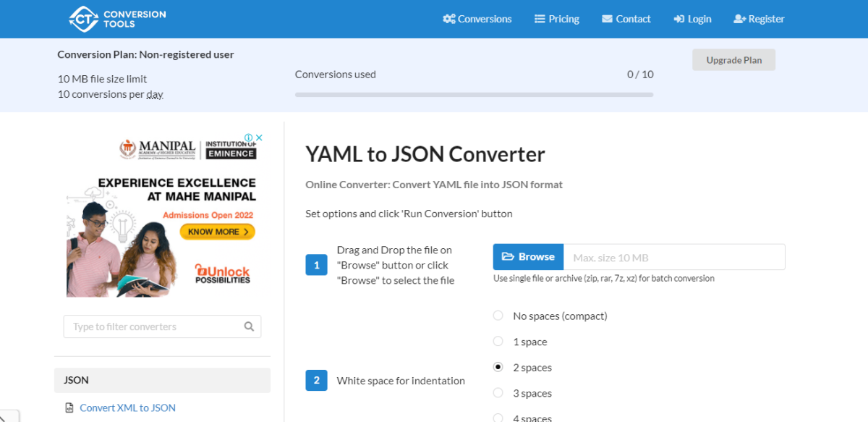The width and height of the screenshot is (868, 422).
Task: Open the Conversions menu
Action: pos(477,20)
